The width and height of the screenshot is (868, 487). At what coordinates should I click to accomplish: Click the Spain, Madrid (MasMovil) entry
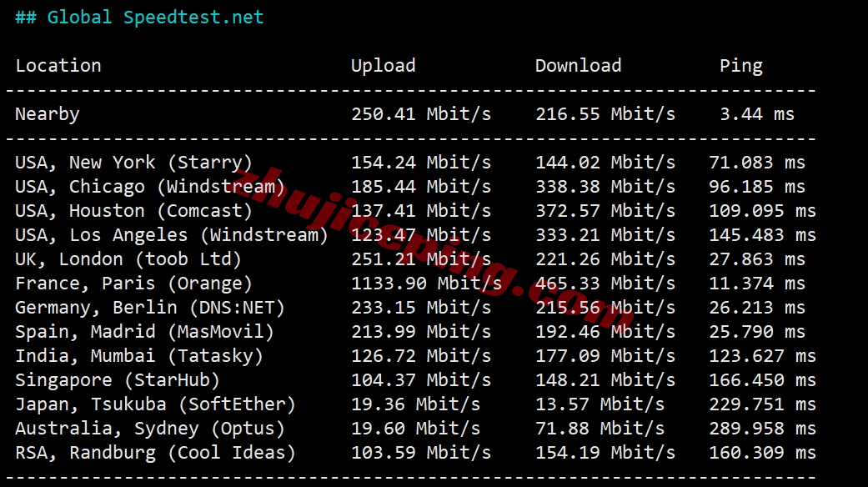pos(144,332)
